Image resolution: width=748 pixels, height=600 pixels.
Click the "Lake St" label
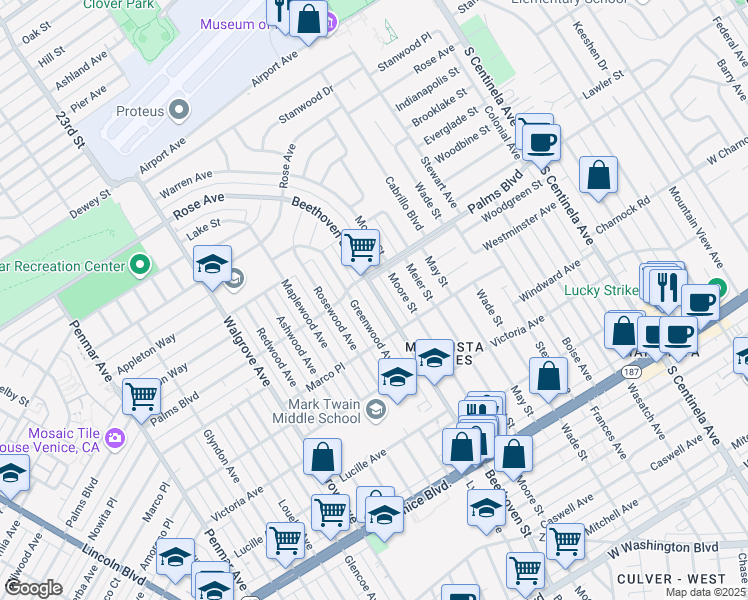tap(204, 229)
